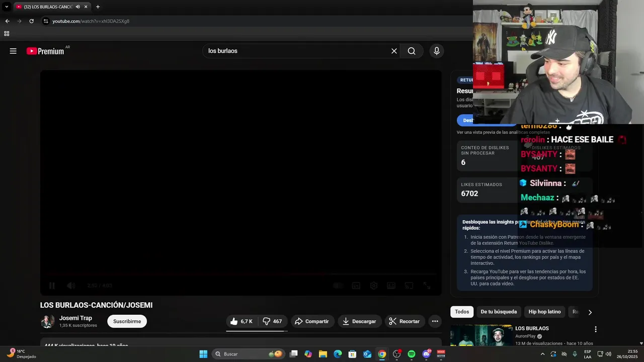Click the video title LOS BURLAOS-CANCIÓN/JOSEMI

click(x=96, y=305)
